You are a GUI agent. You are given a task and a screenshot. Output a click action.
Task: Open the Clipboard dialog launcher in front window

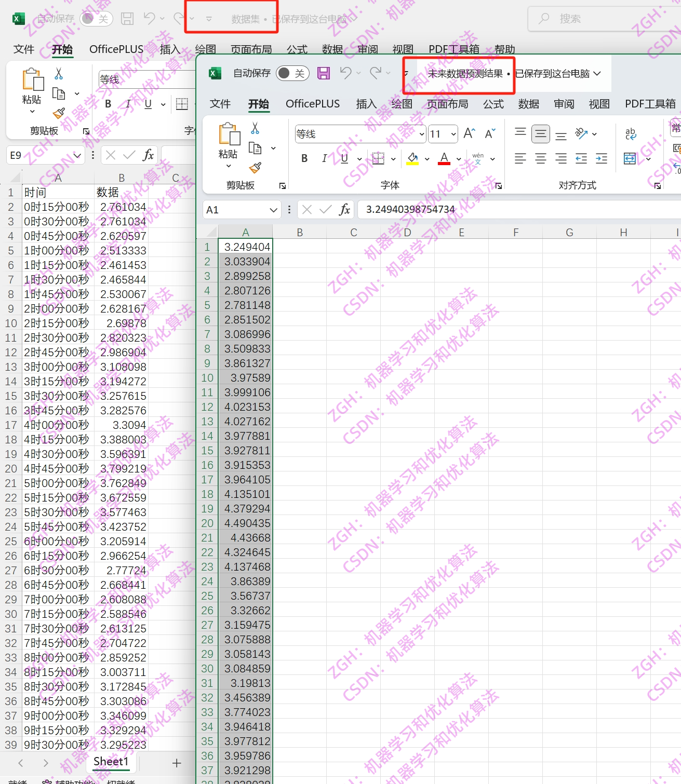(x=283, y=186)
